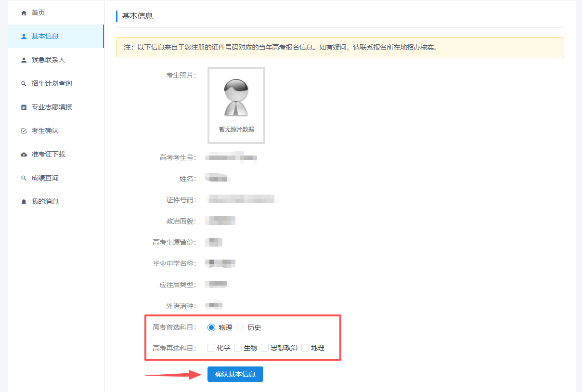The width and height of the screenshot is (582, 392).
Task: Check the 化学 checkbox
Action: point(211,348)
